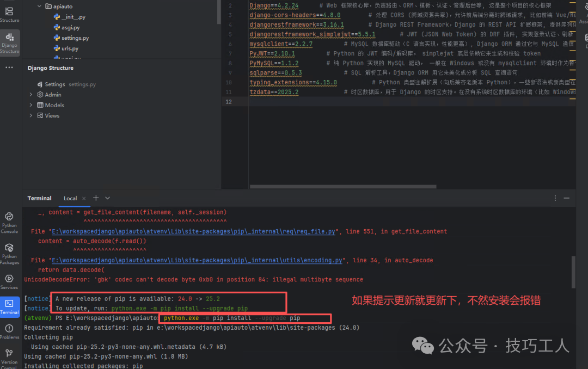This screenshot has height=369, width=588.
Task: Click the UnicodeDecodeError message line
Action: (193, 280)
